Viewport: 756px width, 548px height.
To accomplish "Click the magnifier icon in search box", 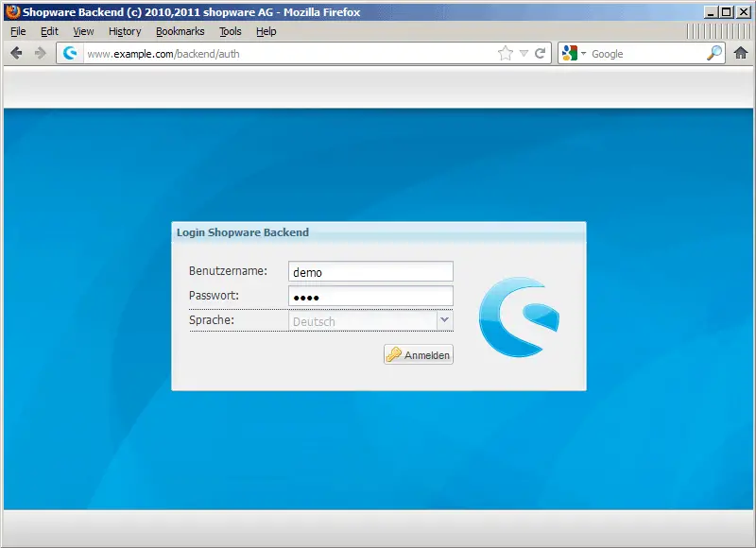I will (x=714, y=53).
